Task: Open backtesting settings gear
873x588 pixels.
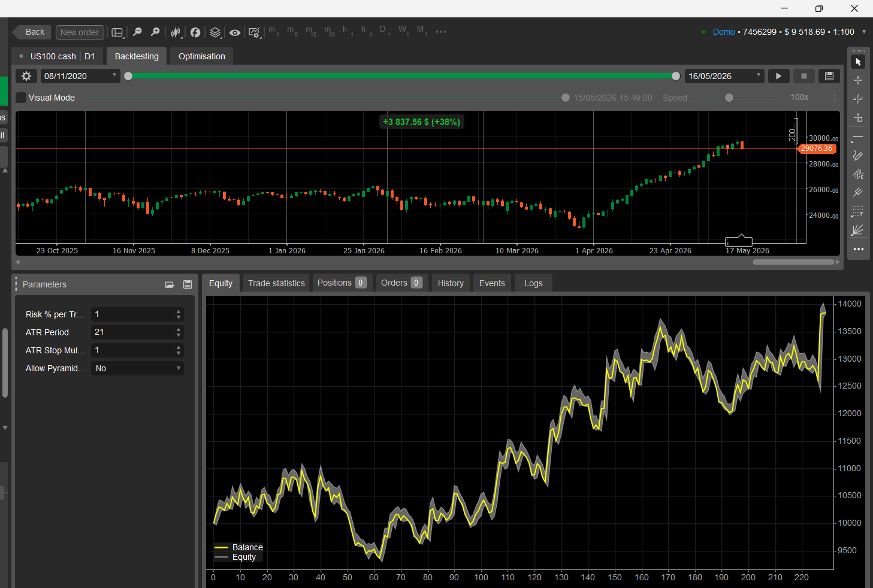Action: click(x=26, y=76)
